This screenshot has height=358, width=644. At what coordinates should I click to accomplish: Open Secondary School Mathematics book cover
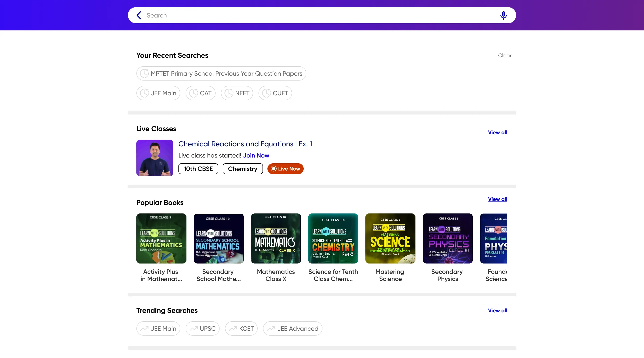(x=218, y=239)
